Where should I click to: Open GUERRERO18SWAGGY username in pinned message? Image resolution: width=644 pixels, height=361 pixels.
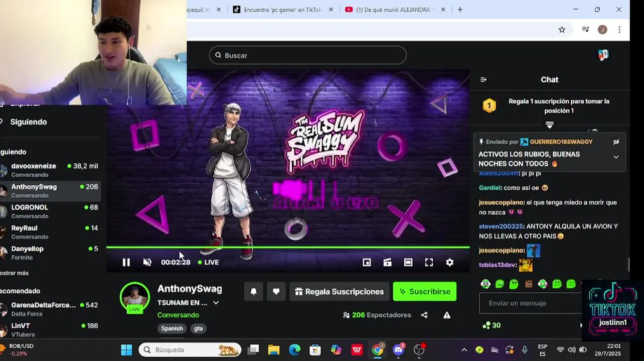tap(561, 142)
